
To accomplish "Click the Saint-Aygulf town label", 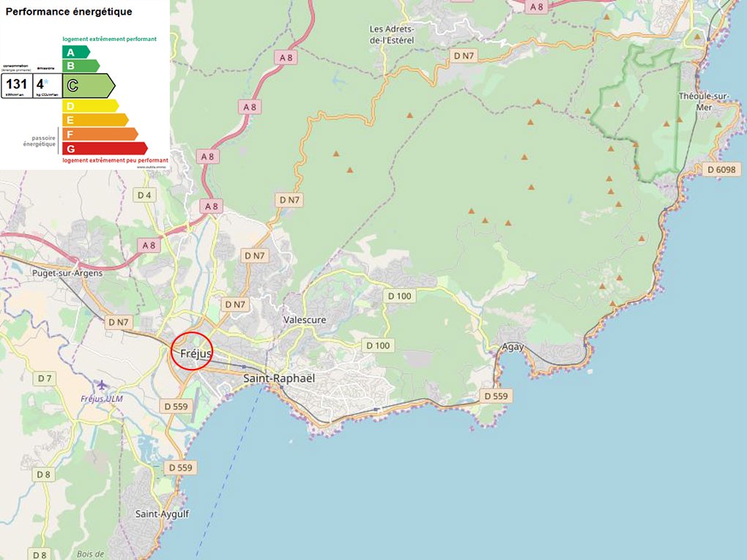I will [x=162, y=514].
